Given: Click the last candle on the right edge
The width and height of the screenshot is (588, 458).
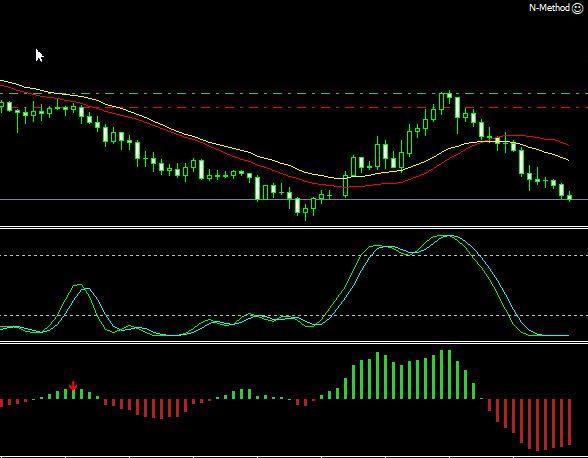Looking at the screenshot, I should [x=570, y=196].
